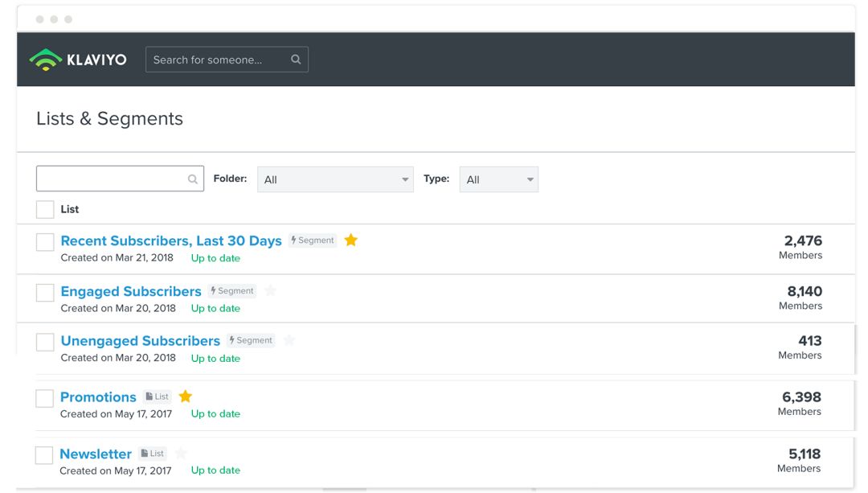Click the search icon in list filter box
This screenshot has height=493, width=868.
[x=193, y=179]
